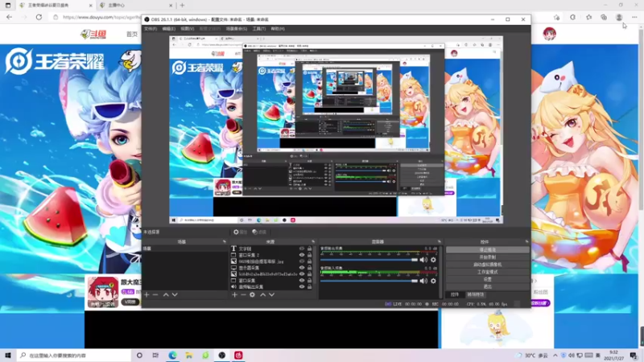
Task: Toggle visibility of 显示器采集 source
Action: coord(302,268)
